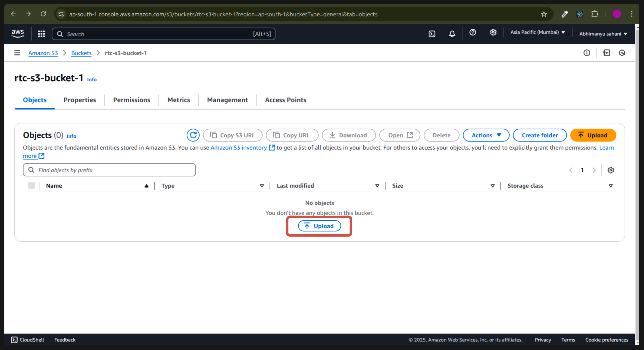Go to previous page of objects
Screen dimensions: 644x350
point(571,170)
